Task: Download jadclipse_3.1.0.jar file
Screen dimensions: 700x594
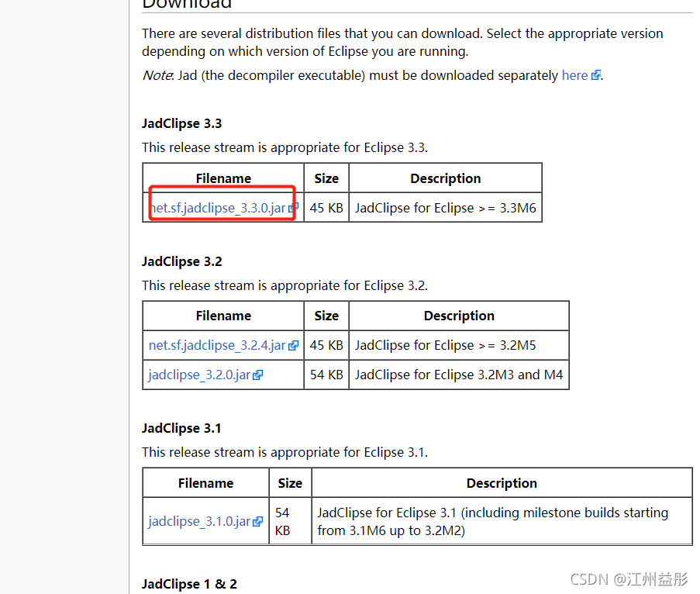Action: [199, 521]
